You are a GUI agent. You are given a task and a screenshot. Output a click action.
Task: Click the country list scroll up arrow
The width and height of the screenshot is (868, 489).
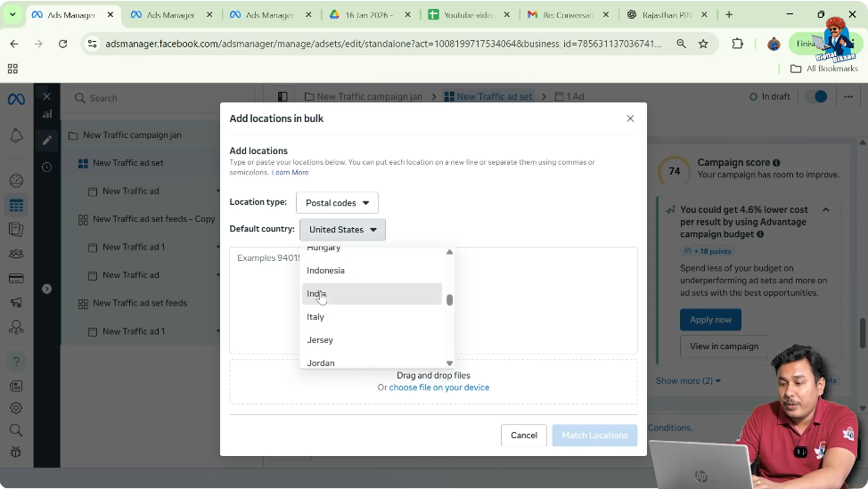tap(449, 252)
